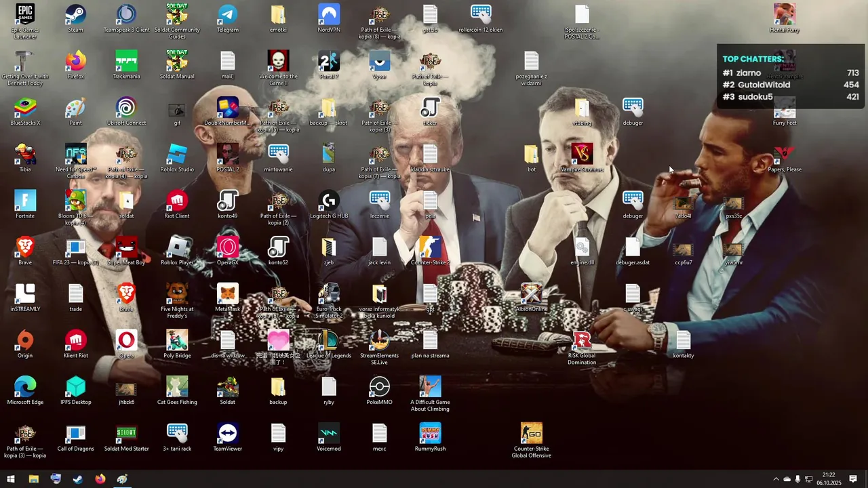This screenshot has width=868, height=488.
Task: Open the rollercoin 12 okien shortcut
Action: (x=481, y=18)
